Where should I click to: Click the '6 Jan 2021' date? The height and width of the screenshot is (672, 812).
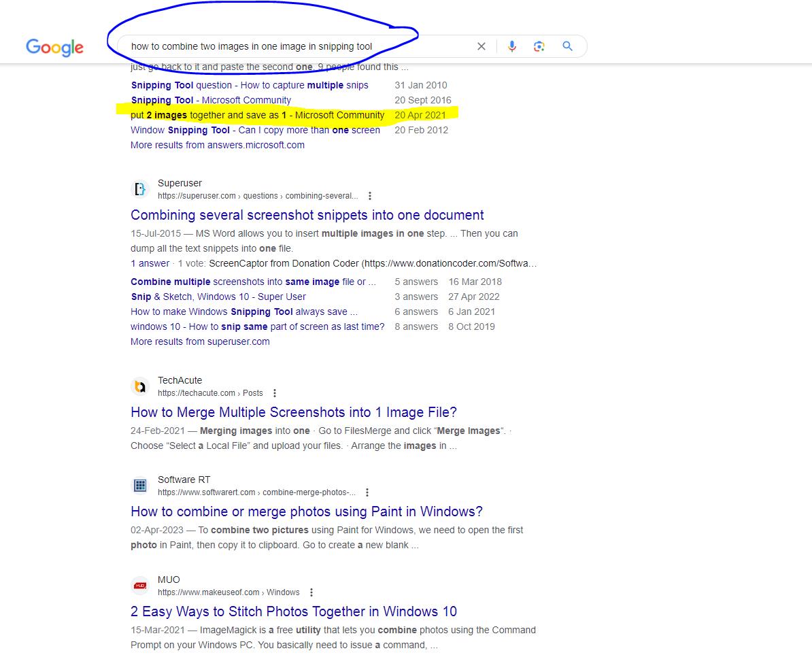pos(472,312)
